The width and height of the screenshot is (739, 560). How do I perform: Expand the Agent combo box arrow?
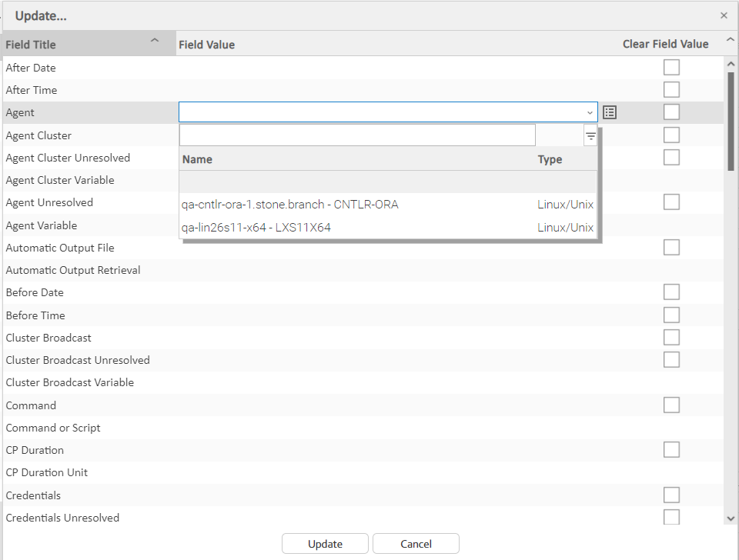[x=589, y=112]
